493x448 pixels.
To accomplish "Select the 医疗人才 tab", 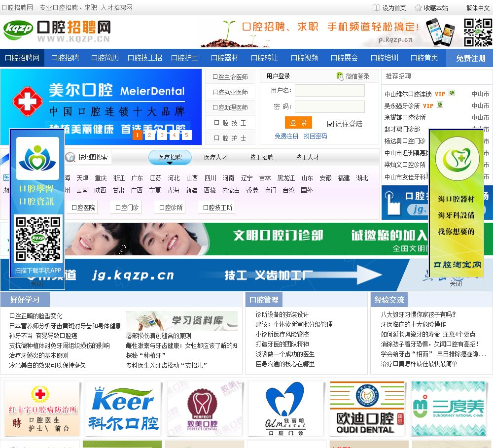I will coord(216,157).
